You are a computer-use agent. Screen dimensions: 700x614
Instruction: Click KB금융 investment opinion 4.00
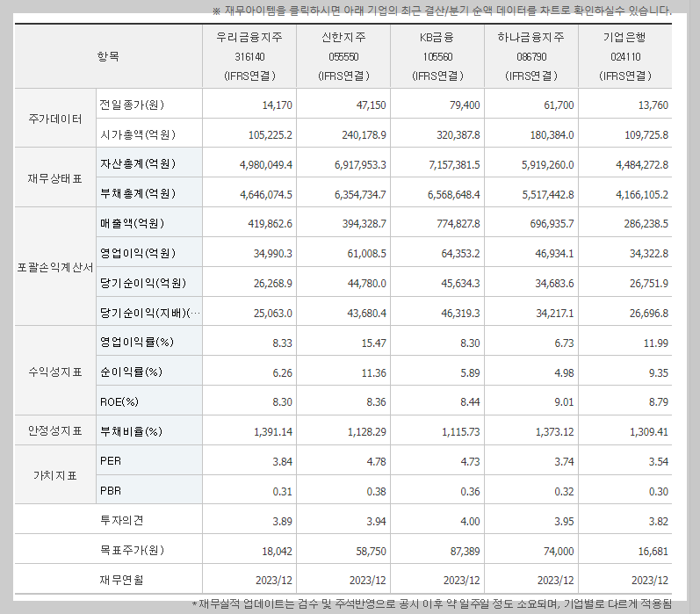pyautogui.click(x=470, y=522)
